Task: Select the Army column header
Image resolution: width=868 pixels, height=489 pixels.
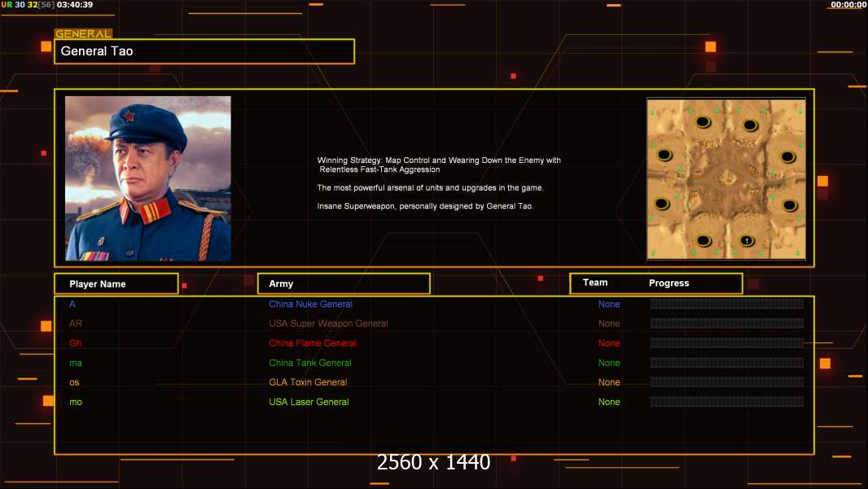Action: 344,284
